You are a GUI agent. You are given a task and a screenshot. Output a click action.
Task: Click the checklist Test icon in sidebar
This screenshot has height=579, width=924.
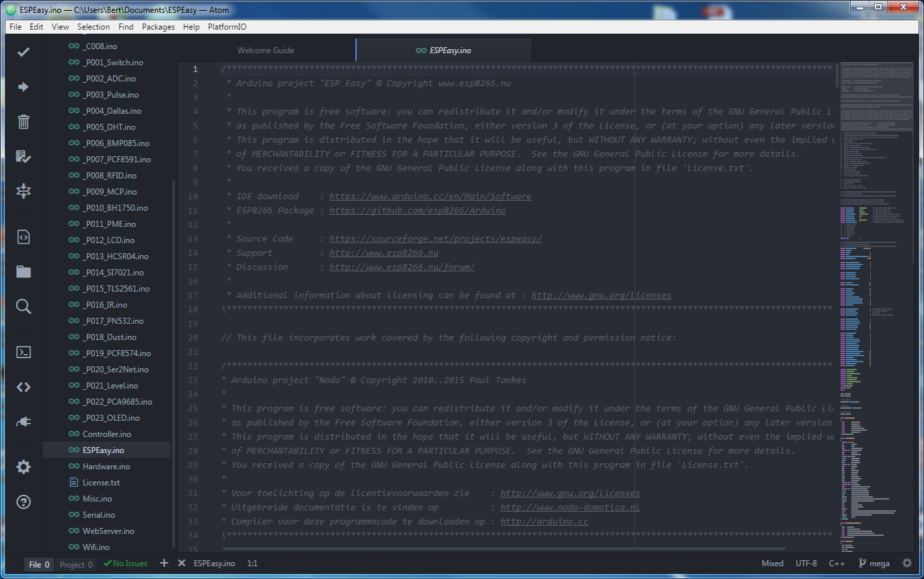[x=24, y=157]
